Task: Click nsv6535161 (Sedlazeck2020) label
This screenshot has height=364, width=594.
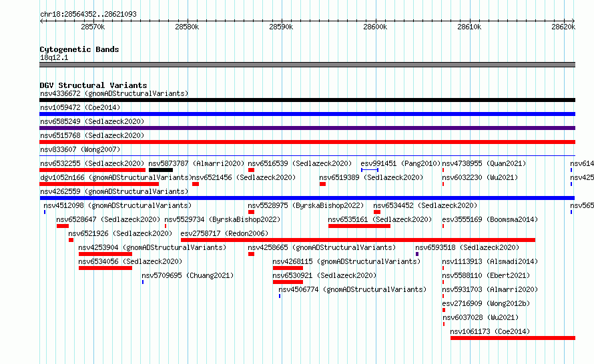Action: click(380, 219)
